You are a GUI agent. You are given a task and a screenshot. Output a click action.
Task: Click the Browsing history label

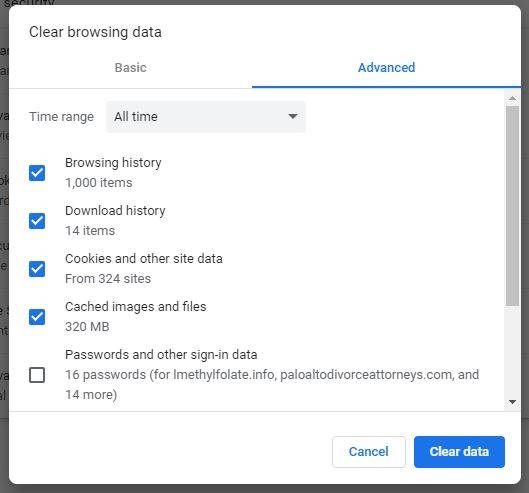113,163
